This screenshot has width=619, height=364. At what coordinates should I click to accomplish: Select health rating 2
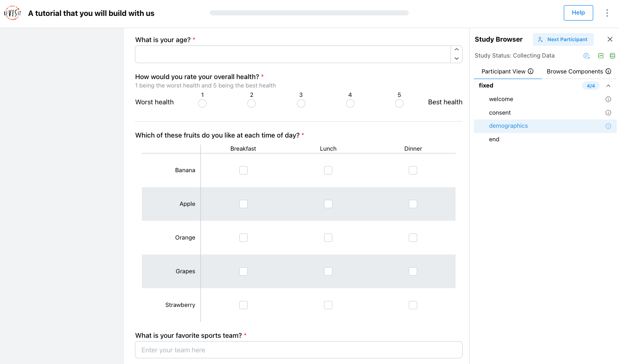251,103
